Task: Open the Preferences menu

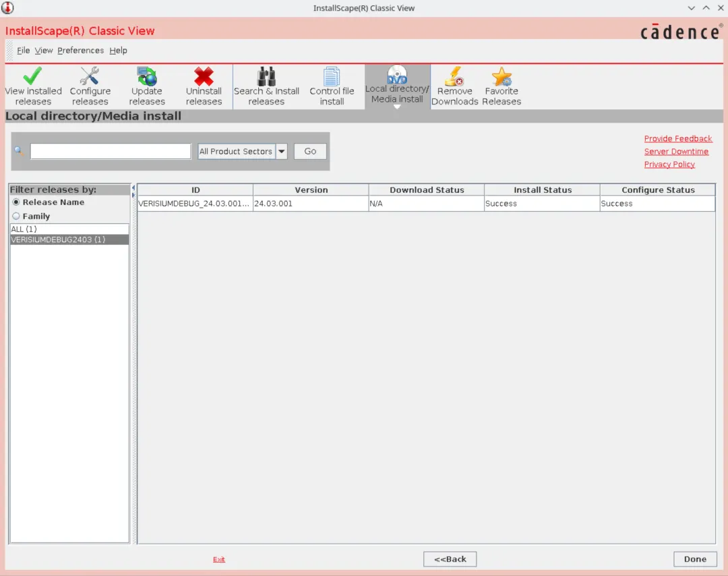Action: coord(80,50)
